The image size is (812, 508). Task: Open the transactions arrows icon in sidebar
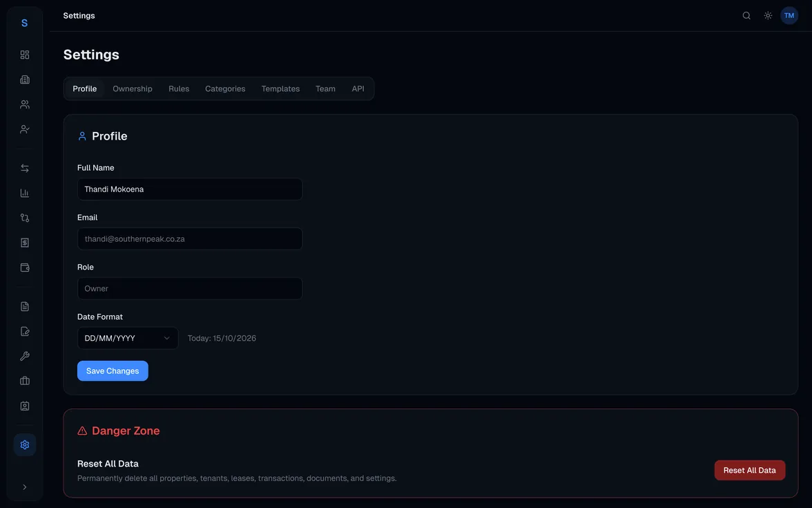(24, 169)
